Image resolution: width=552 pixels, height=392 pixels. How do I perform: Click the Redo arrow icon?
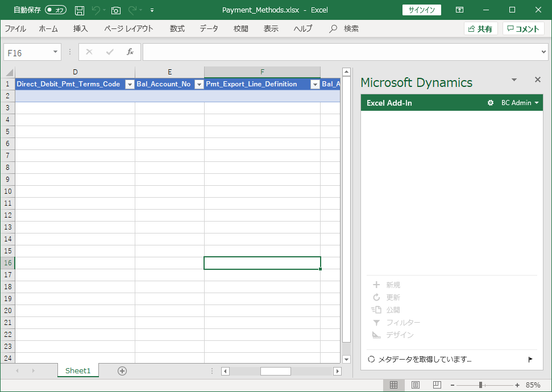pos(132,10)
